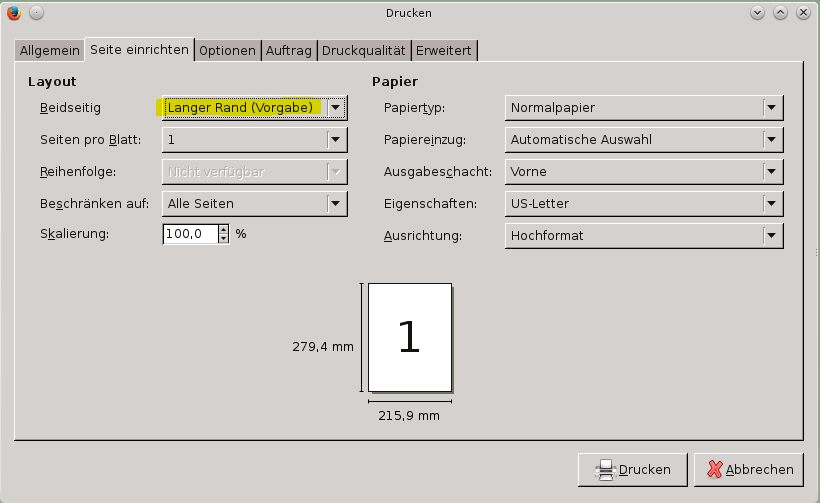Image resolution: width=820 pixels, height=503 pixels.
Task: Change the Eigenschaften US-Letter dropdown
Action: 644,203
